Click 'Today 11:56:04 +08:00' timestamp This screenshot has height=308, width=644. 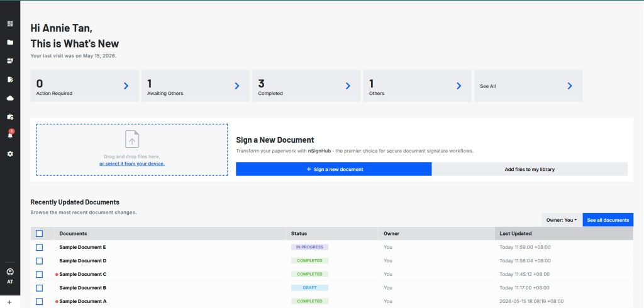coord(525,261)
